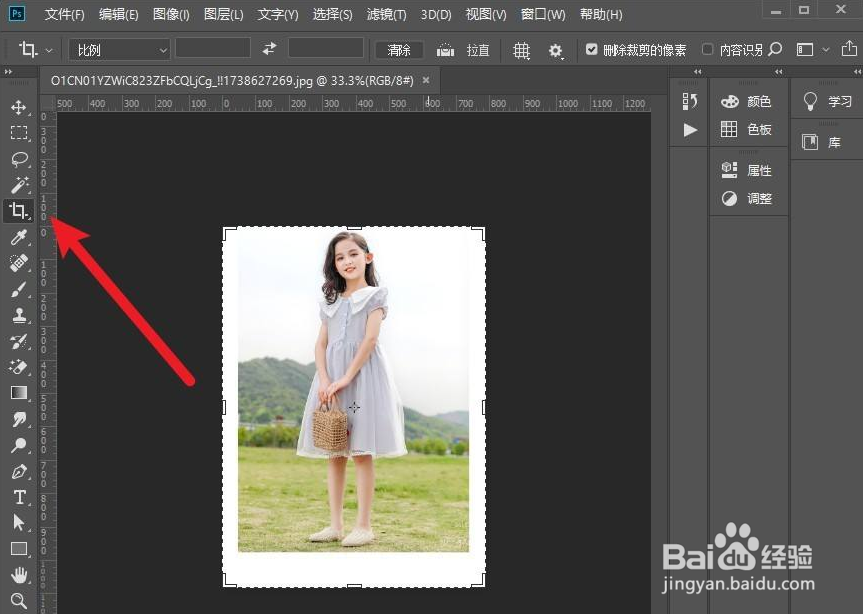
Task: Select the Zoom tool
Action: (x=19, y=601)
